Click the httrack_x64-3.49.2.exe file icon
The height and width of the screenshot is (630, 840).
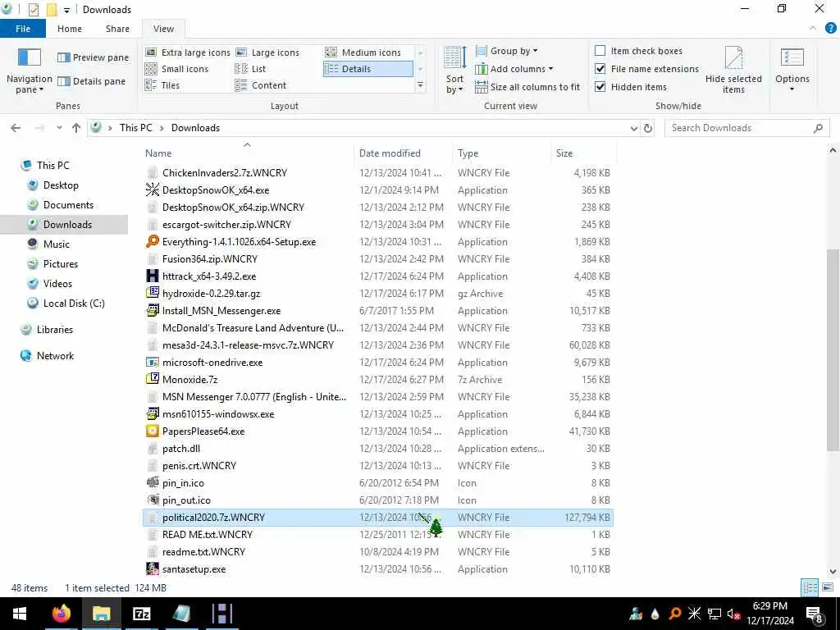point(153,276)
